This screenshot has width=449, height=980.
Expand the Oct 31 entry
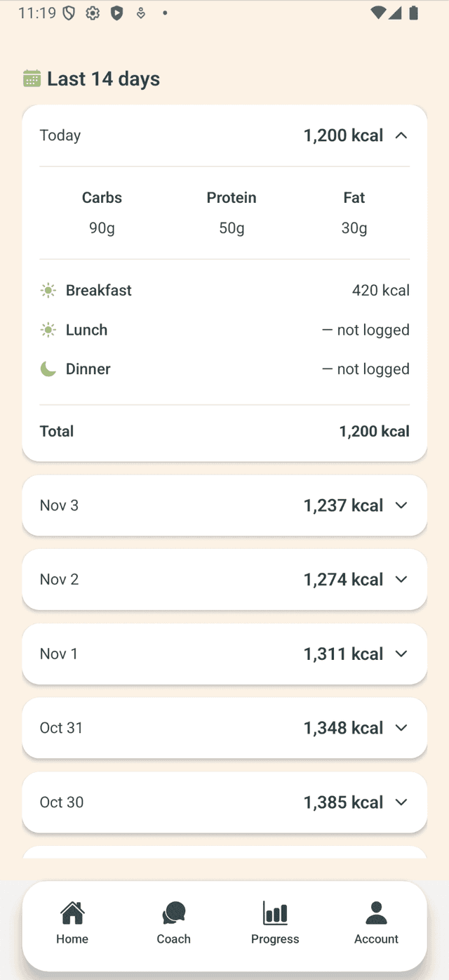401,728
